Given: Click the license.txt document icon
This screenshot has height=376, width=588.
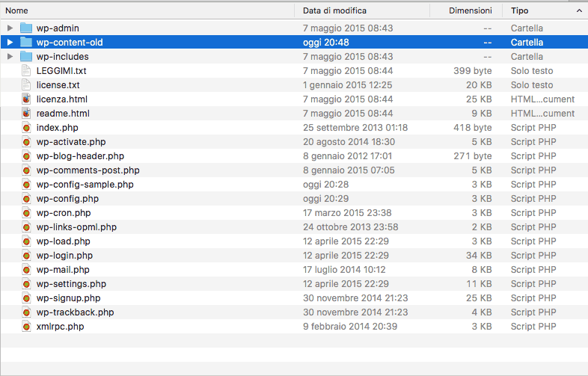Looking at the screenshot, I should click(x=26, y=84).
